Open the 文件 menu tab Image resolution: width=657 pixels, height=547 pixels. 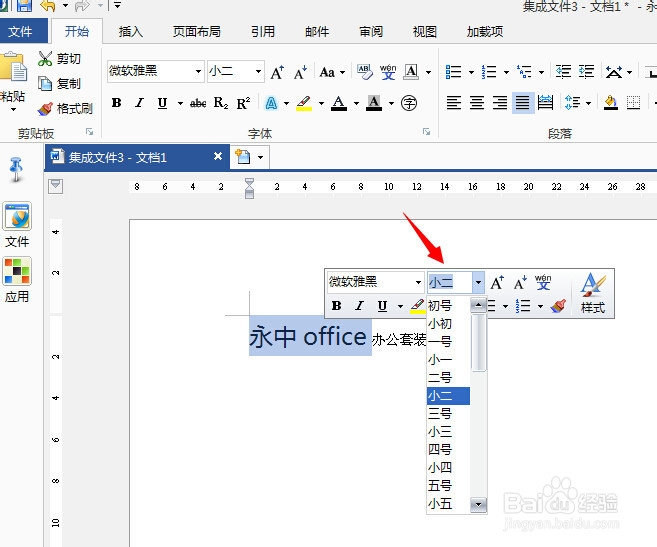pos(20,31)
